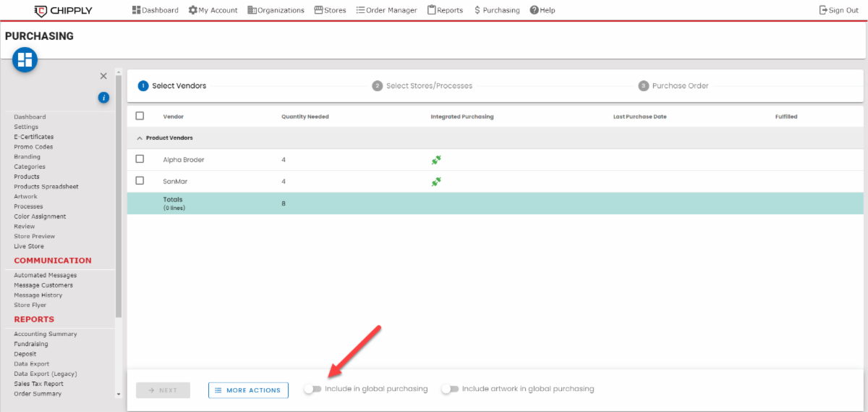
Task: Click the SanMar vendor name
Action: pos(175,182)
